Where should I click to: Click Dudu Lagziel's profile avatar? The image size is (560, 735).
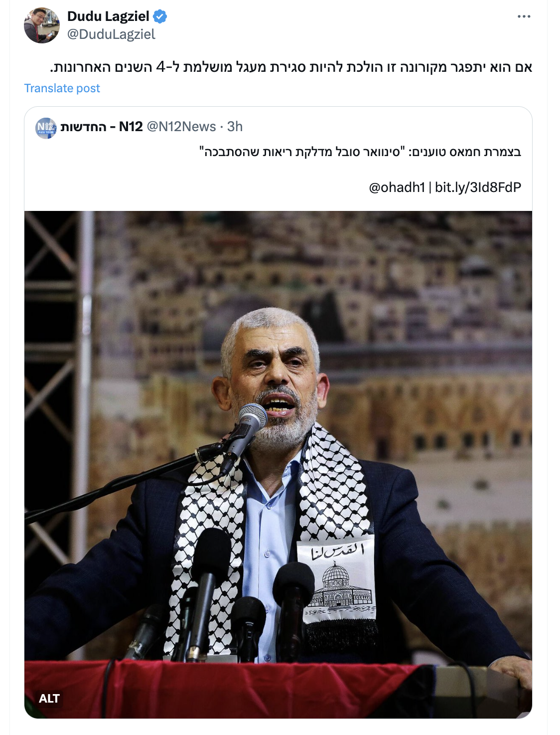tap(42, 25)
